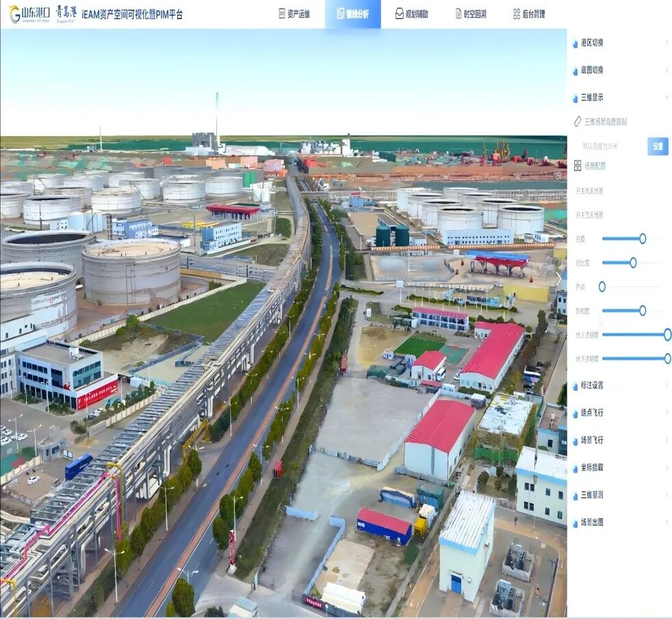Viewport: 672px width, 619px height.
Task: Click the blue 设置 button
Action: [x=658, y=146]
